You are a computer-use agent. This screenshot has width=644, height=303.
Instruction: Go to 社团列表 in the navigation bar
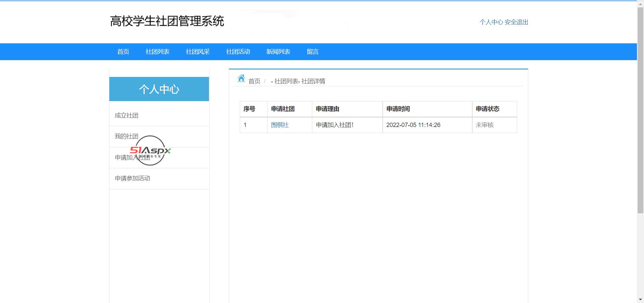click(157, 52)
